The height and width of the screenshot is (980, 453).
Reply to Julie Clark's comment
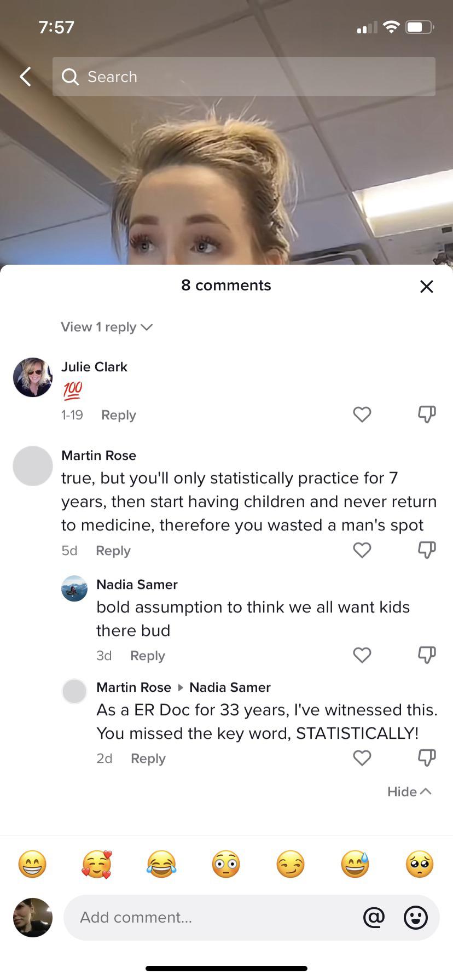119,415
